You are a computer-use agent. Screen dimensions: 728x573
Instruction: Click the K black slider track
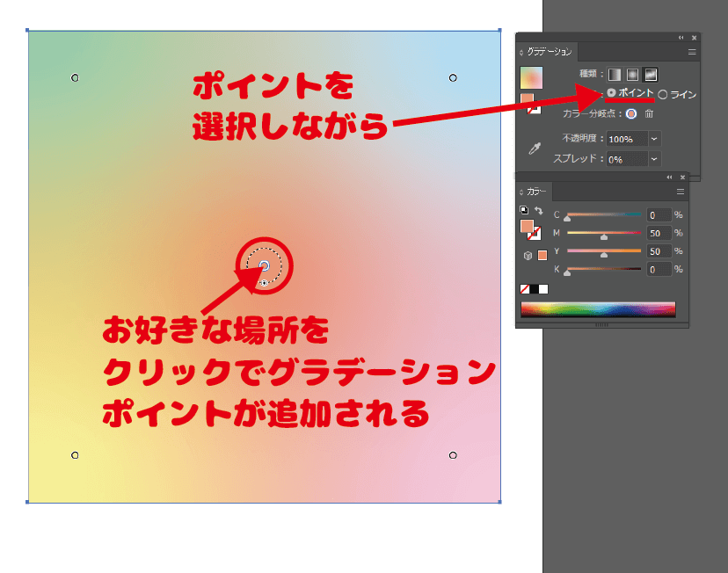604,269
